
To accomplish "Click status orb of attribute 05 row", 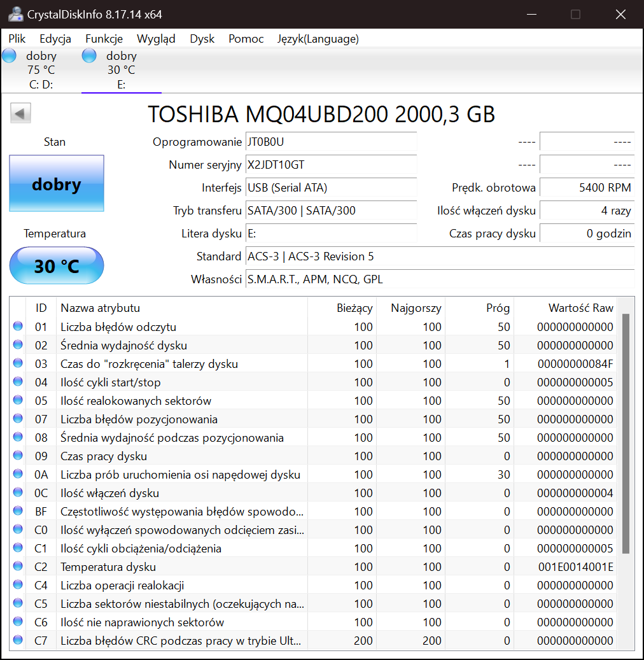I will click(x=18, y=400).
